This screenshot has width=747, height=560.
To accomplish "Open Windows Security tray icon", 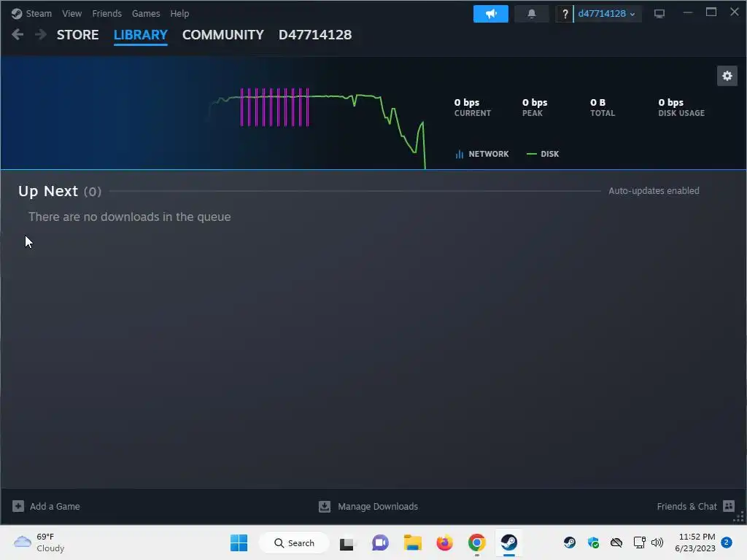I will coord(593,542).
